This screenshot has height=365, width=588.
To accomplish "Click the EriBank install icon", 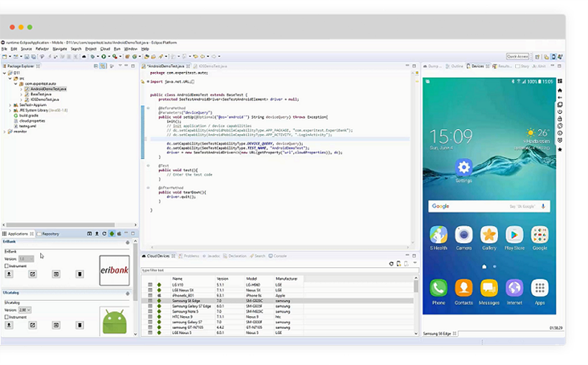I will click(9, 274).
